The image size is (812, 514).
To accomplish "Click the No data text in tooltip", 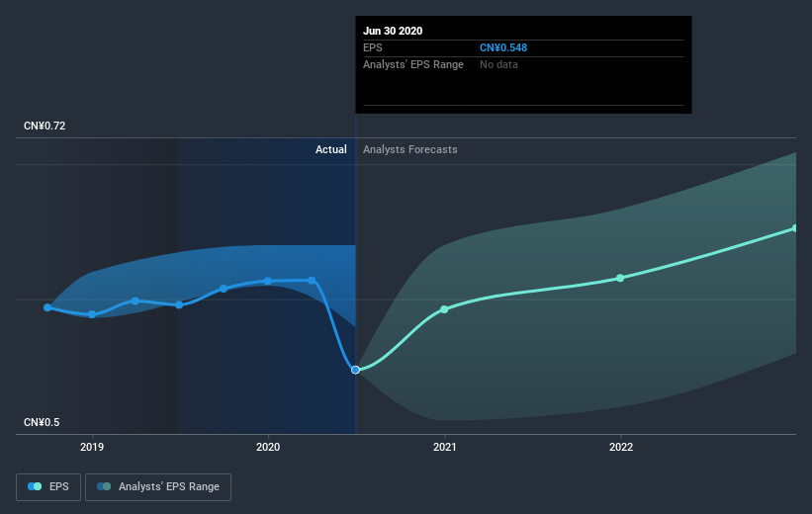I will 498,64.
